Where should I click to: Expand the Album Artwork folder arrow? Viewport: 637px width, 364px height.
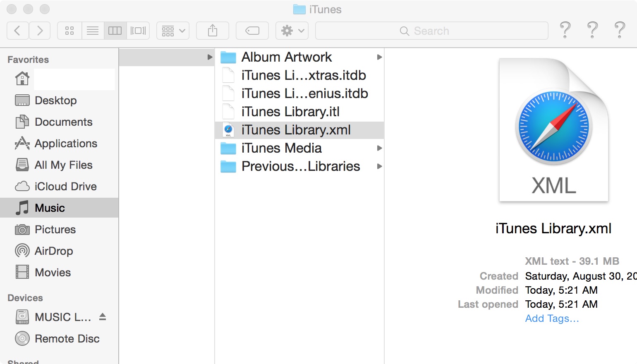(379, 57)
